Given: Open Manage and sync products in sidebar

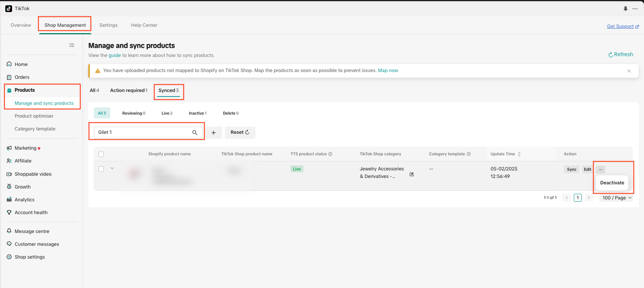Looking at the screenshot, I should click(44, 103).
